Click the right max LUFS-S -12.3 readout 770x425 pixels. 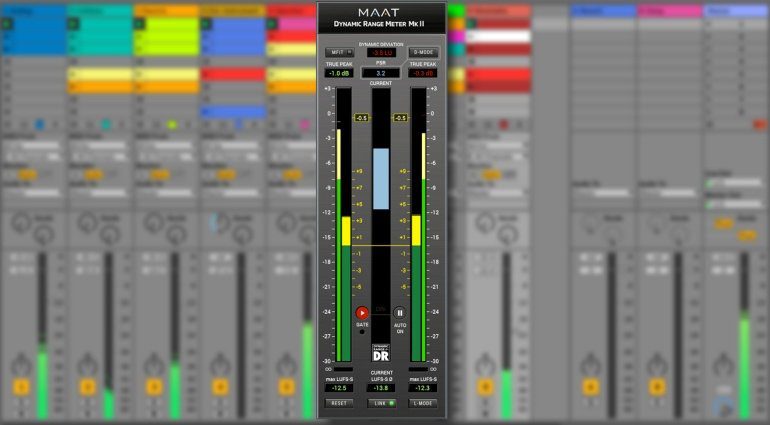pyautogui.click(x=423, y=387)
